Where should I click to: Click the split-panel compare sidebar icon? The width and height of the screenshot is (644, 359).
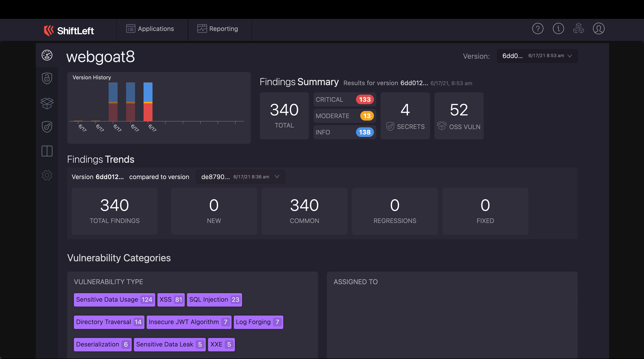pyautogui.click(x=47, y=151)
